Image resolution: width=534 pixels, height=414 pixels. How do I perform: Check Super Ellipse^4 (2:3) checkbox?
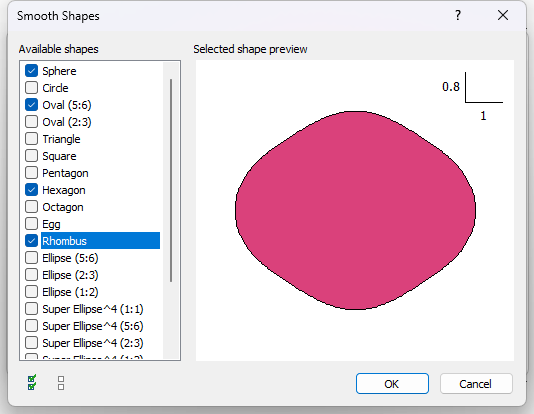(x=31, y=343)
